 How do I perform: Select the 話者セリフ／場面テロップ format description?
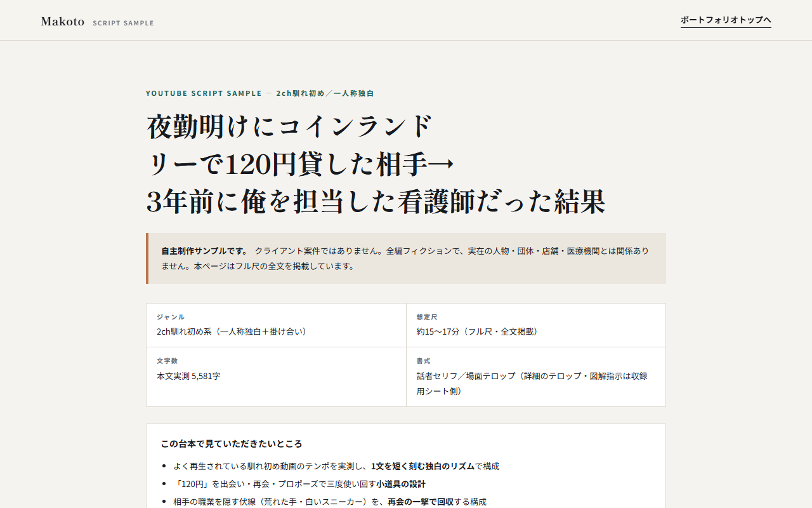[x=532, y=384]
